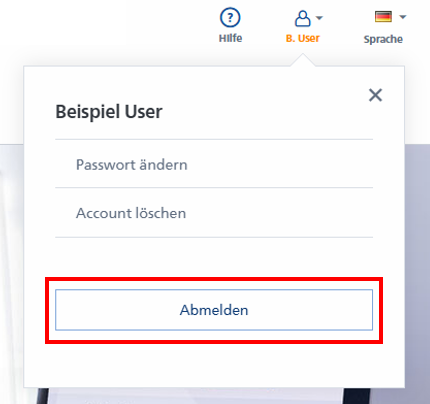Click the German flag icon

(383, 17)
